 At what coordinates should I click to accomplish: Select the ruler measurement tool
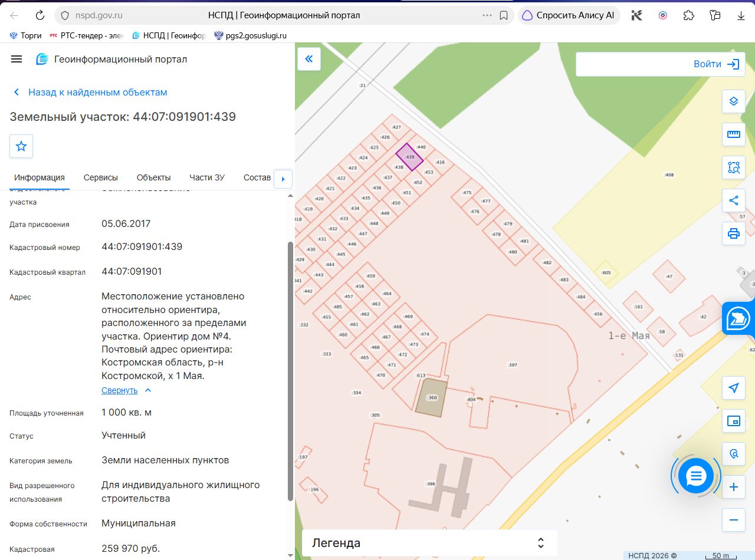click(734, 134)
